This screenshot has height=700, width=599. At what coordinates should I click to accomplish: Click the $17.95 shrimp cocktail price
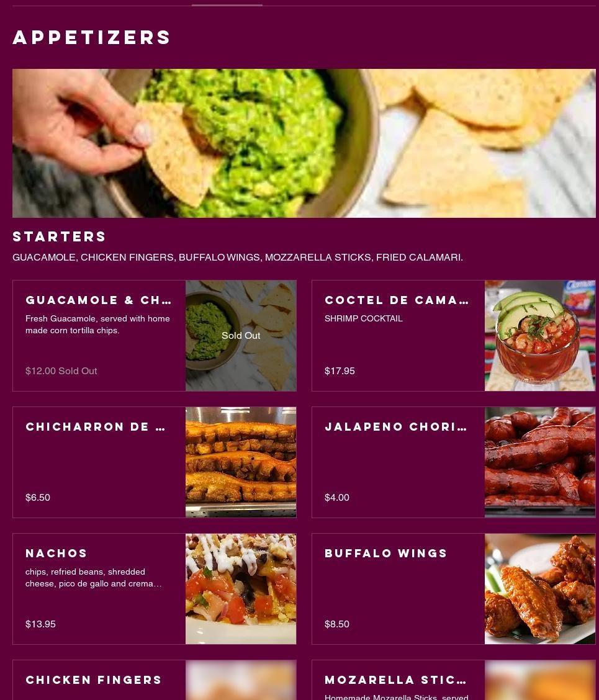click(x=340, y=371)
